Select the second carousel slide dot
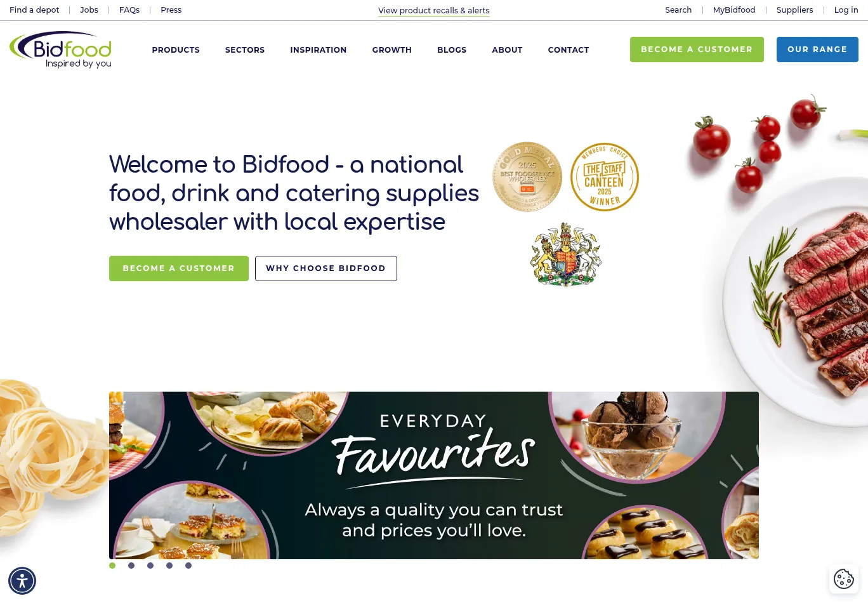This screenshot has width=868, height=603. 131,566
